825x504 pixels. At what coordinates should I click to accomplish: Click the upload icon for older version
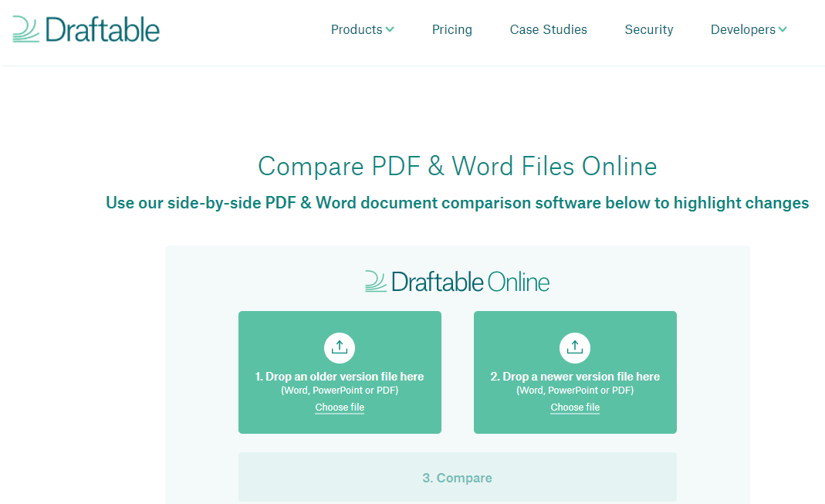tap(340, 347)
